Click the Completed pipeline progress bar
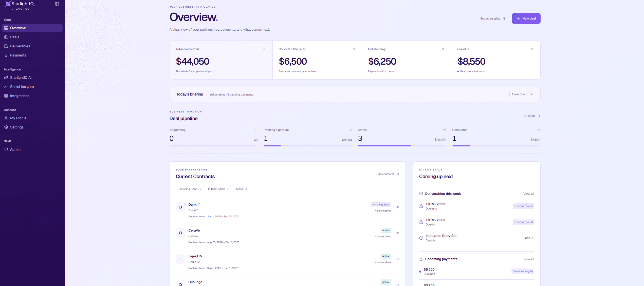 (496, 146)
